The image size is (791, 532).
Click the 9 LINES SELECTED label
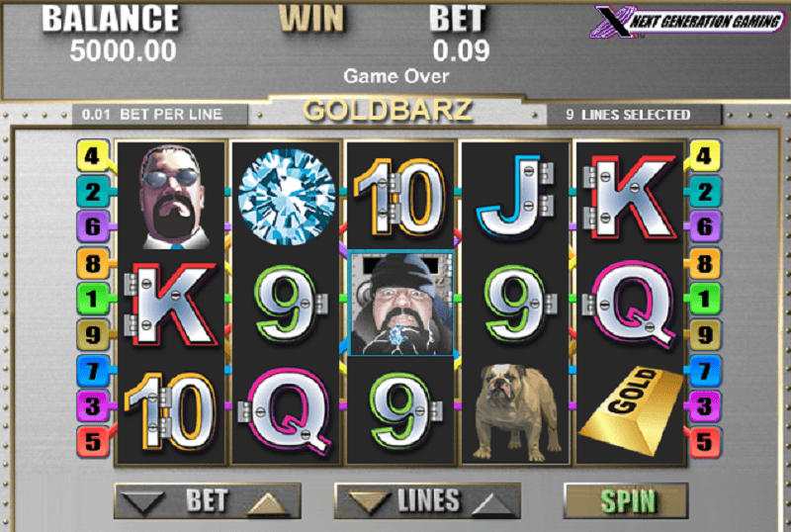(628, 115)
